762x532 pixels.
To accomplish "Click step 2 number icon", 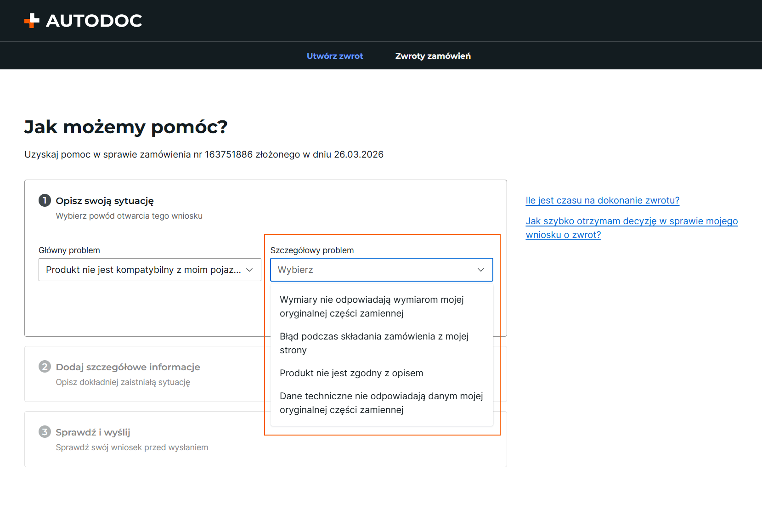I will tap(45, 367).
